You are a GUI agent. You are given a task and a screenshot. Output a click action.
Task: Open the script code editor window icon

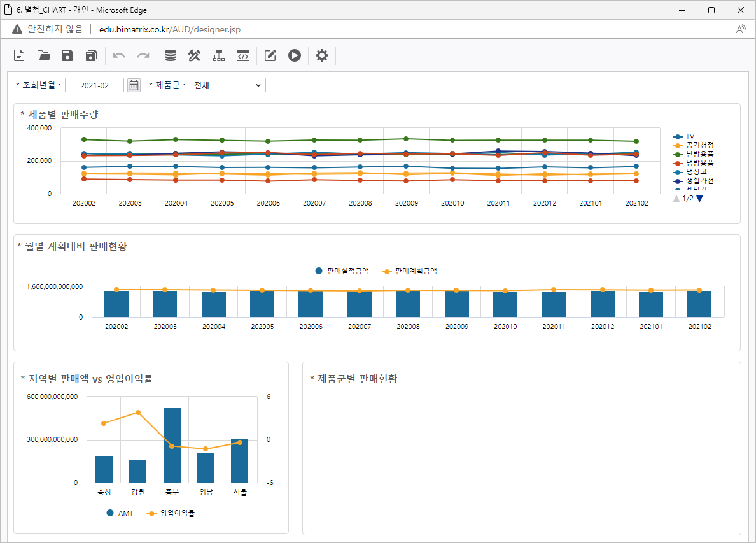pyautogui.click(x=242, y=56)
